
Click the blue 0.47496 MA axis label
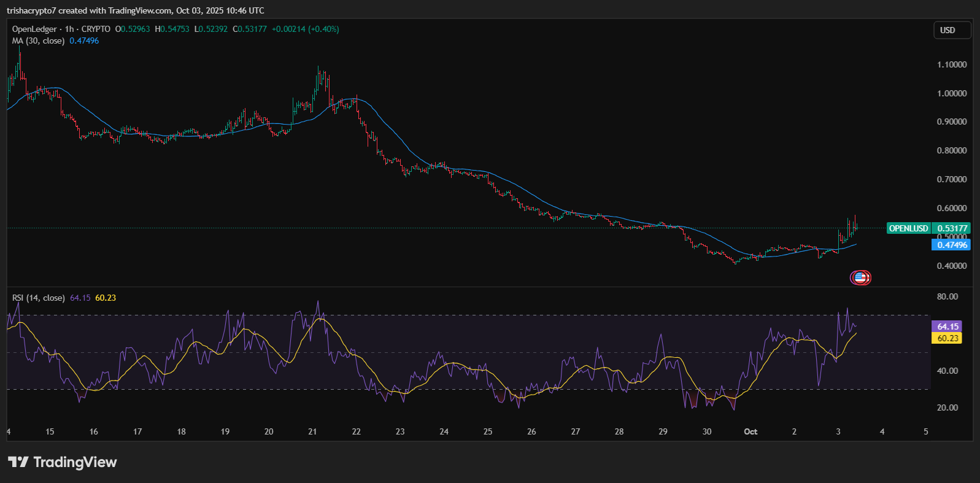click(x=951, y=245)
